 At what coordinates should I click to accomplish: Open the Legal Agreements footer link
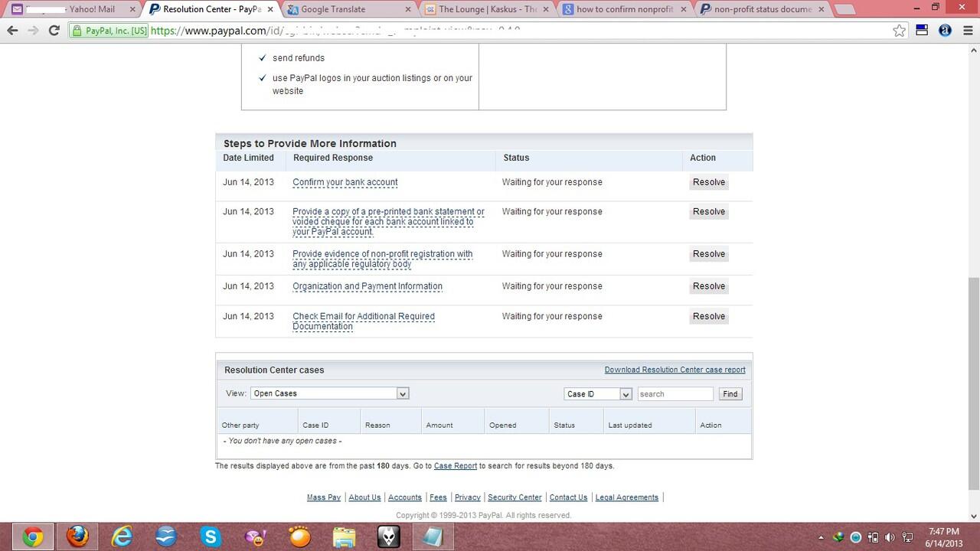[x=627, y=497]
